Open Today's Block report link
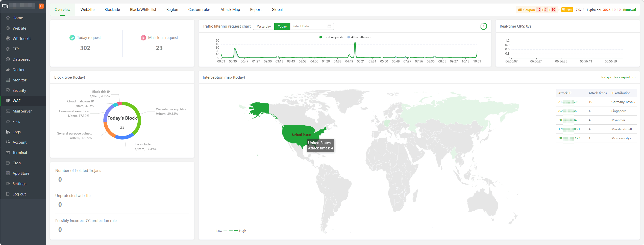 pos(618,77)
